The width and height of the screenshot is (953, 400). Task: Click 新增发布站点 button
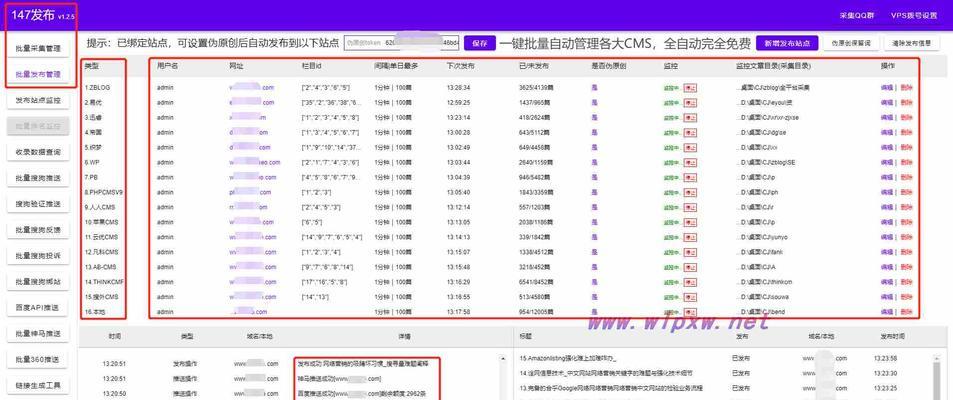(x=787, y=43)
